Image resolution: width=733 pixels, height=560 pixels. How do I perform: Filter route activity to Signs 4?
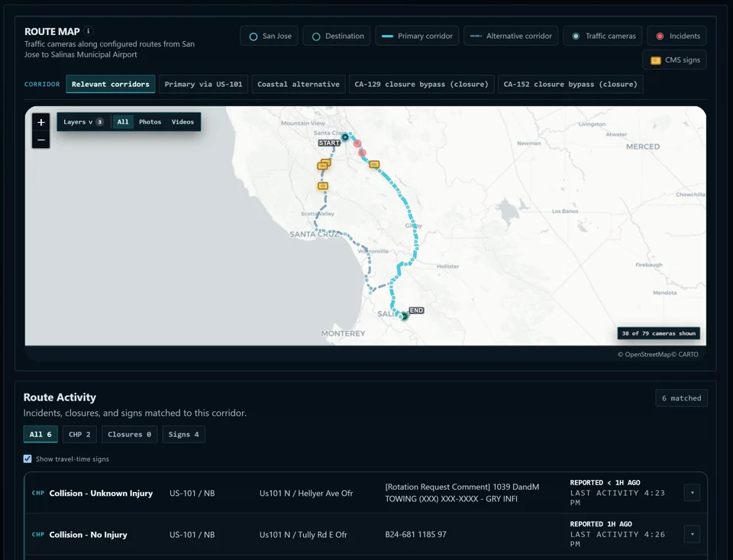coord(184,434)
